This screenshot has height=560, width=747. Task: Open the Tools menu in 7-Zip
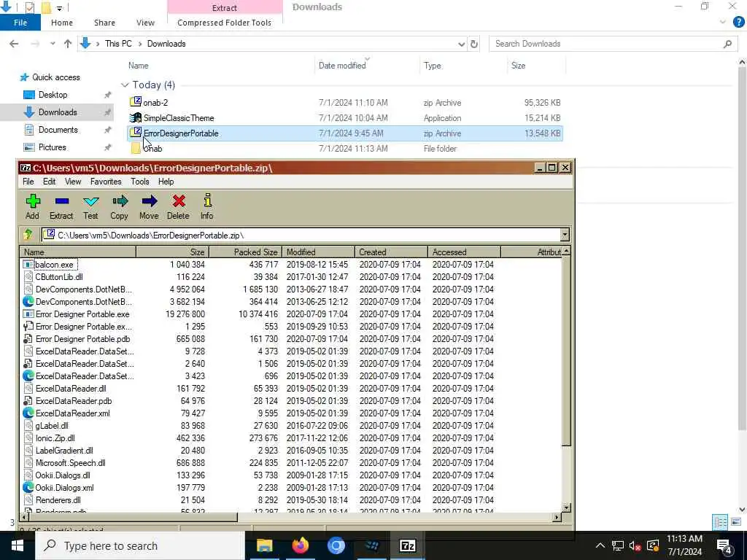139,182
